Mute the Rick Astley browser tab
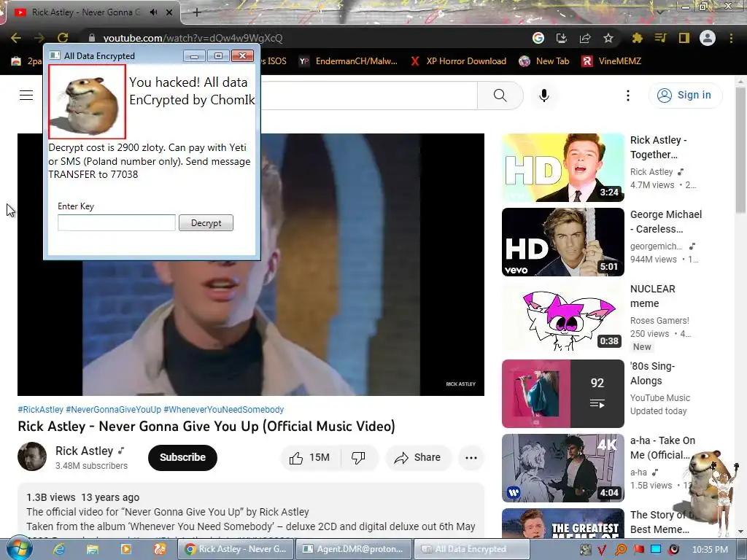Screen dimensions: 747x560 coord(153,12)
